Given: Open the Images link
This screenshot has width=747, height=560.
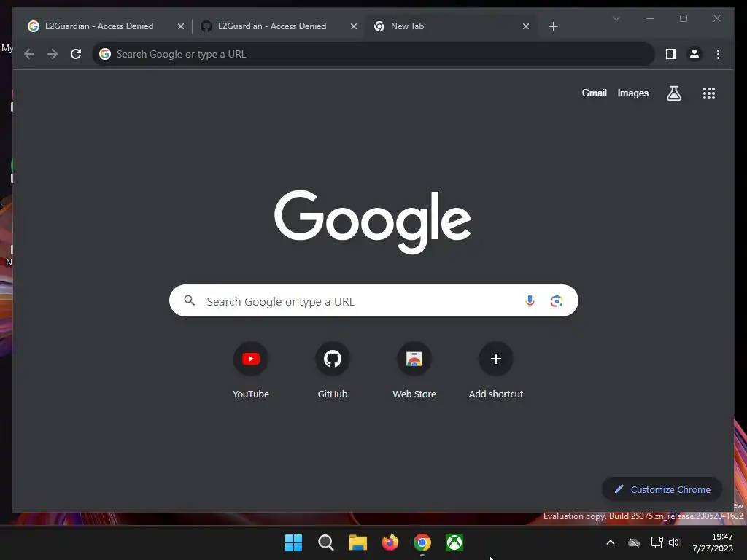Looking at the screenshot, I should (x=632, y=93).
